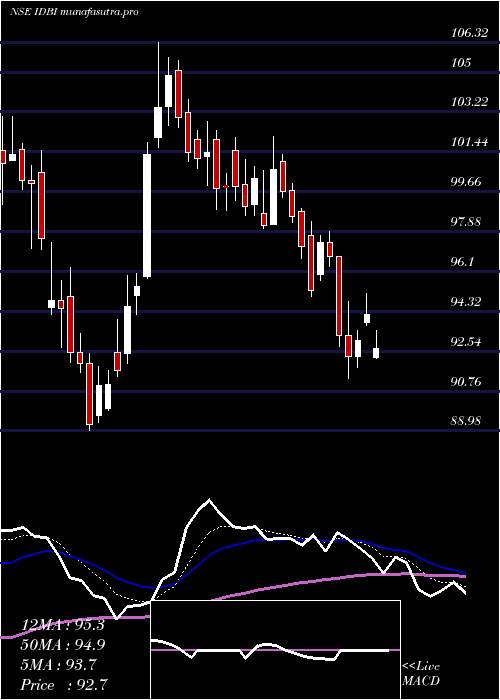
Task: Click the 97.88 price level label
Action: [x=466, y=222]
